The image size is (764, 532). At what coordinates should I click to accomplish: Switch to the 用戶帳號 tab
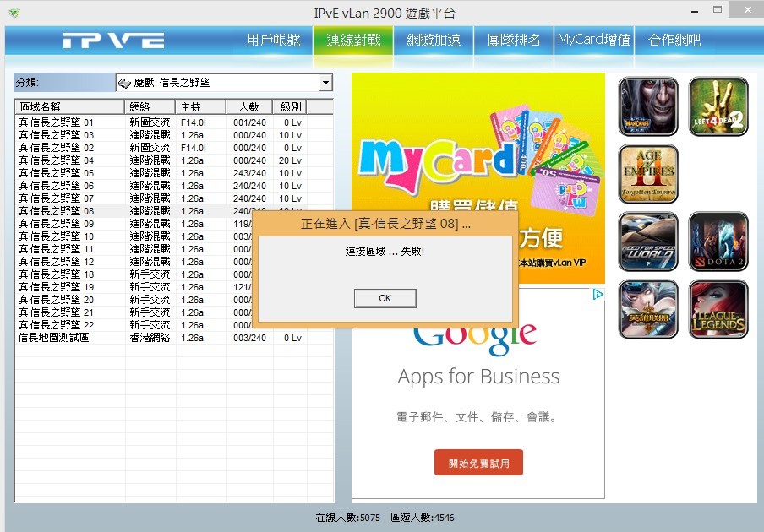click(273, 41)
